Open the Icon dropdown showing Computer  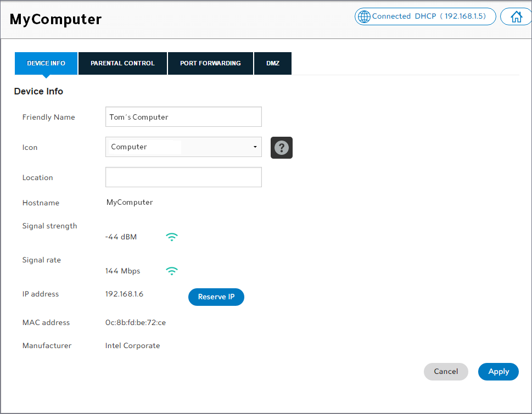pos(183,147)
